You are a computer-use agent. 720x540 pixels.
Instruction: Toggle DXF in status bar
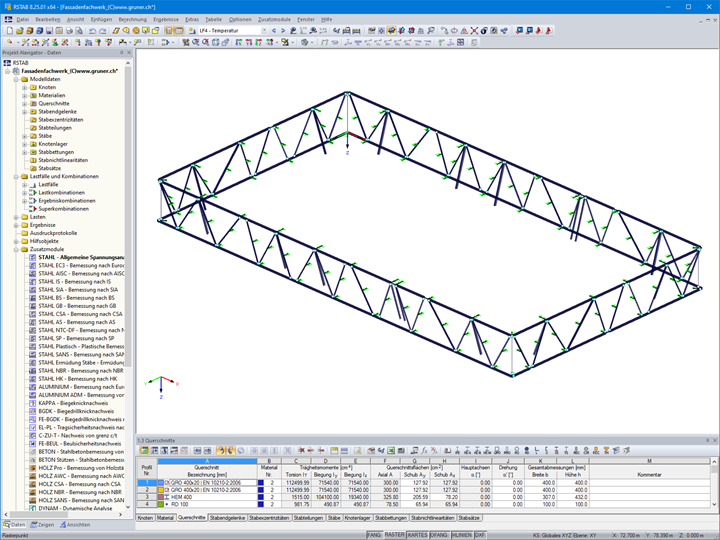pos(480,535)
